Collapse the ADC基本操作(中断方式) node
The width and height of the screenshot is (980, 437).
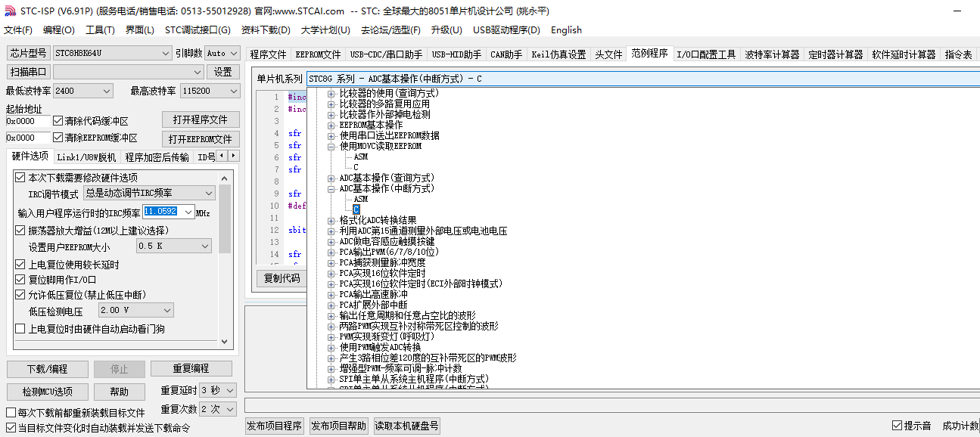click(x=331, y=189)
